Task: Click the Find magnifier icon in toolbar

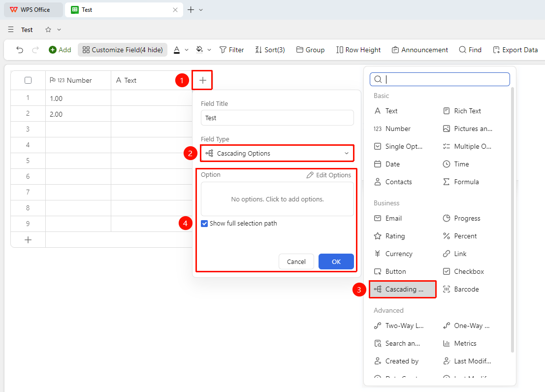Action: pos(462,50)
